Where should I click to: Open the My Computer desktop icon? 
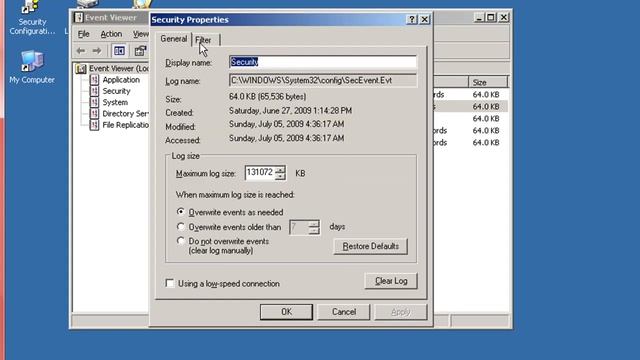pos(32,67)
